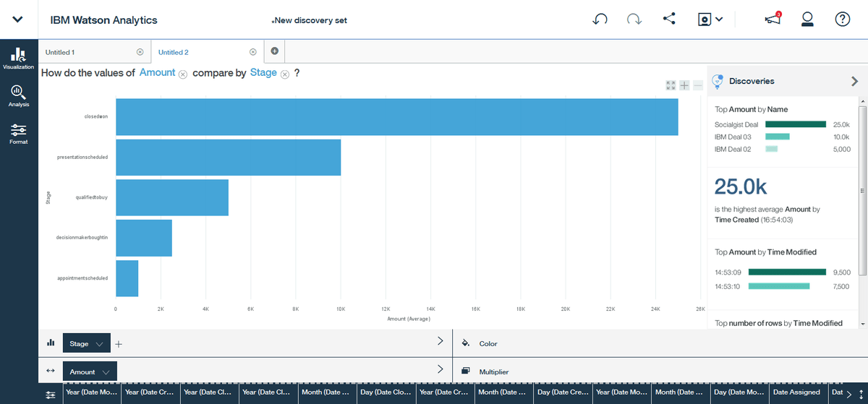Viewport: 868px width, 404px height.
Task: Zoom in on the chart
Action: point(684,85)
